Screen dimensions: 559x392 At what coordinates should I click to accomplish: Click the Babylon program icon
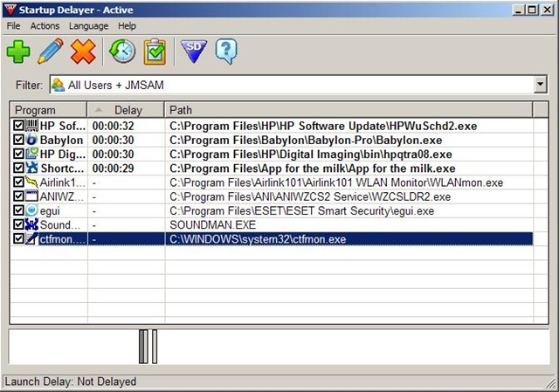coord(31,140)
